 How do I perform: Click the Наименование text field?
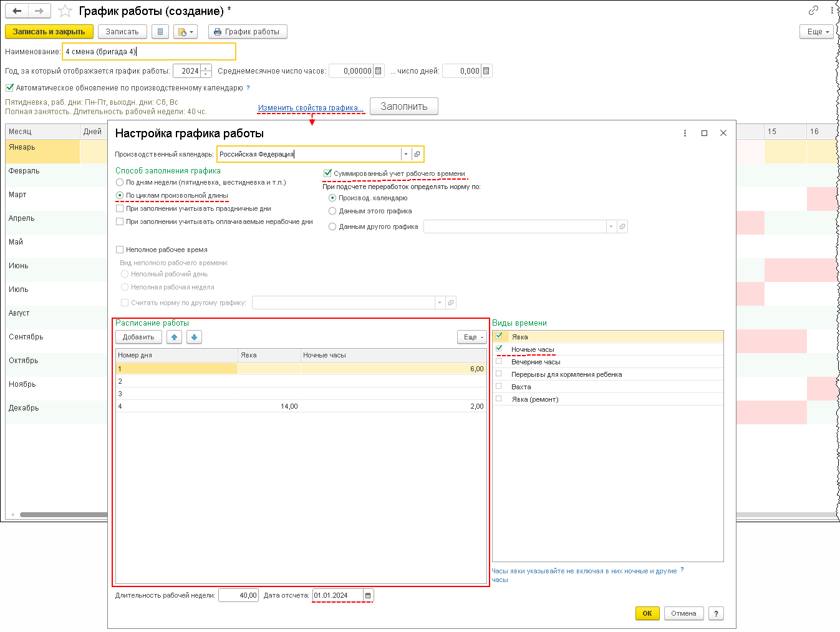point(149,52)
